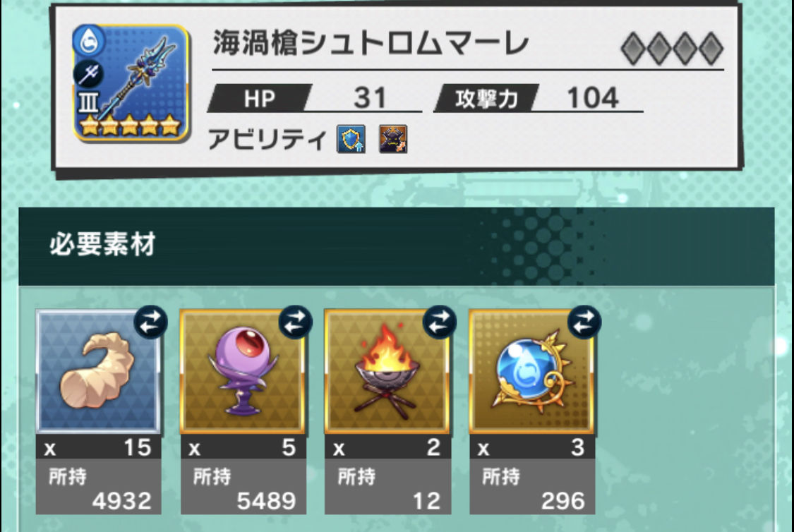Tap the last grey unbind diamond slot
This screenshot has height=532, width=794.
711,49
